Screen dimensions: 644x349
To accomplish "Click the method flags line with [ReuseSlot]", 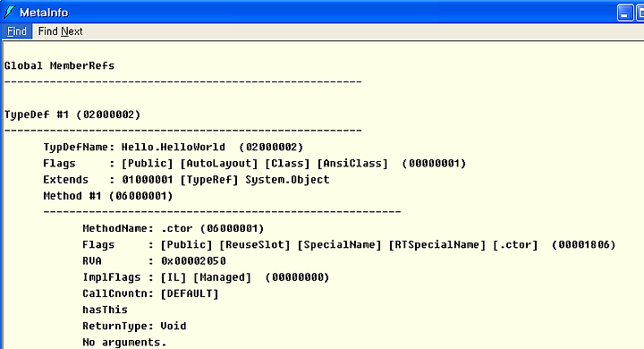I will point(349,244).
